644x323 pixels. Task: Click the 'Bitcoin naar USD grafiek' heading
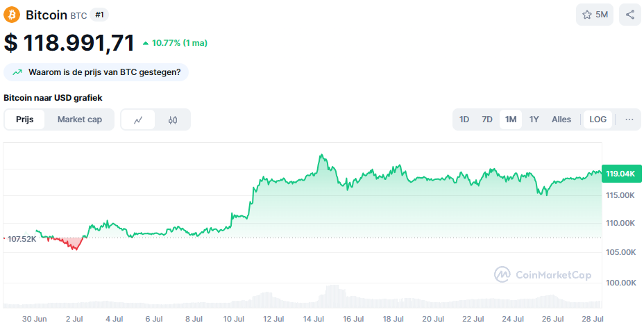[x=53, y=98]
